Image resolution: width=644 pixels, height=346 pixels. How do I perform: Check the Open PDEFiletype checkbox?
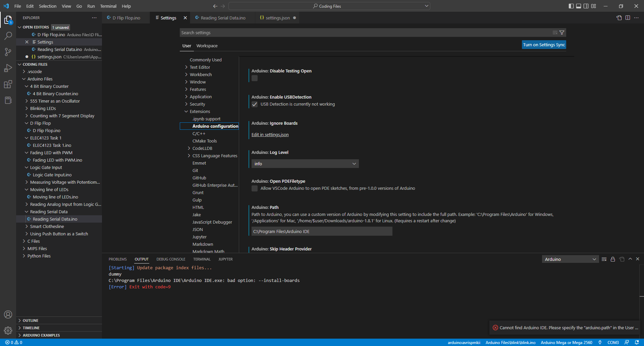pos(255,188)
